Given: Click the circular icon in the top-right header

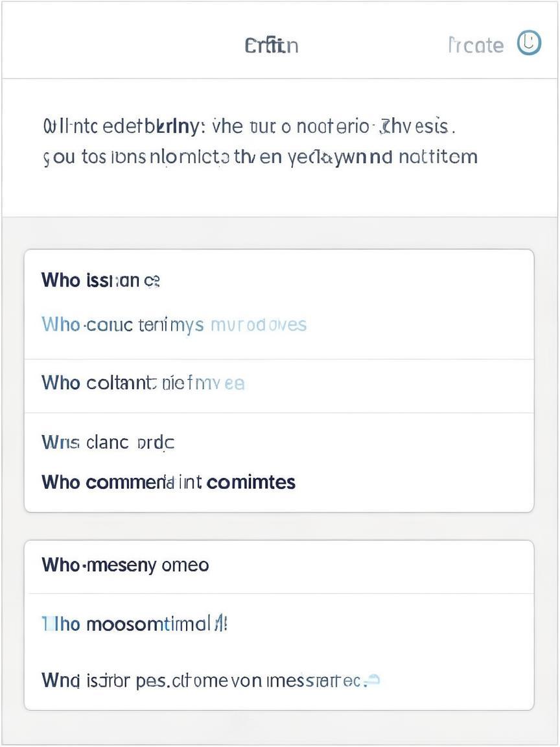Looking at the screenshot, I should point(529,43).
